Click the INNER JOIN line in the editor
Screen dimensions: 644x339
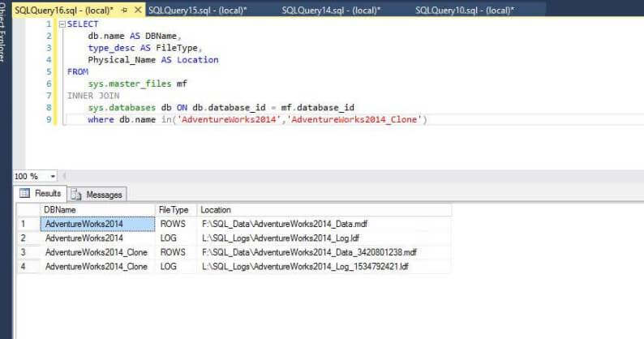pyautogui.click(x=93, y=96)
